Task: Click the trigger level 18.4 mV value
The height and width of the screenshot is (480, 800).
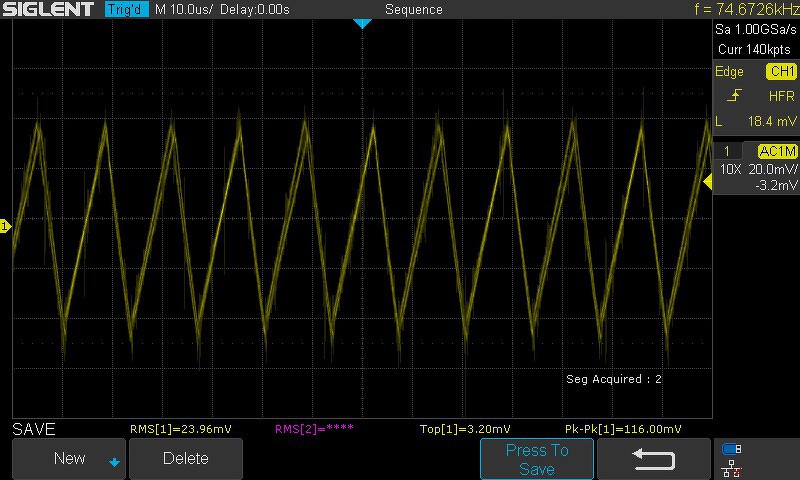Action: 772,121
